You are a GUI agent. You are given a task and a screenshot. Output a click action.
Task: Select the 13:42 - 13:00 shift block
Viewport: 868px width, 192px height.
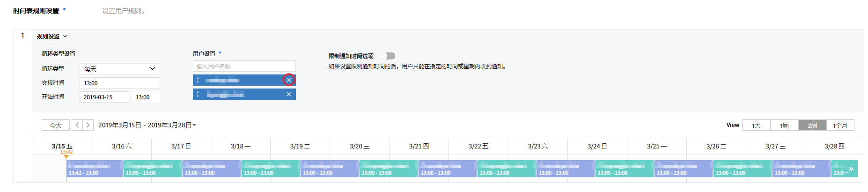pos(94,169)
